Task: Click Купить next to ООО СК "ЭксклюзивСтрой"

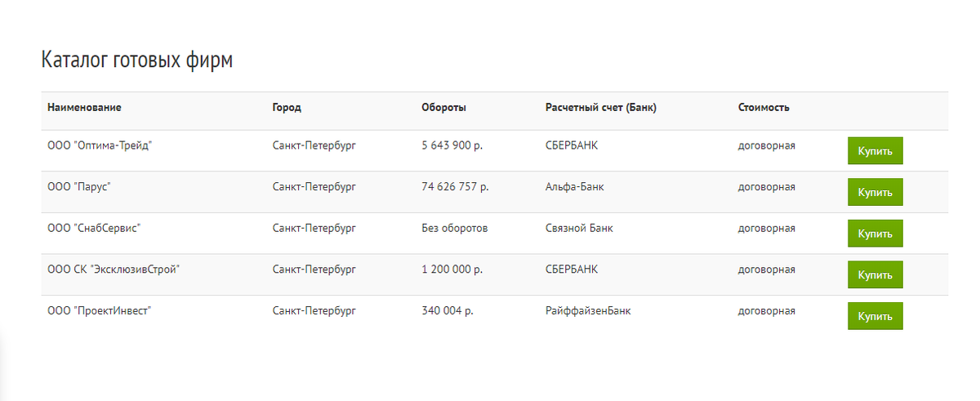Action: click(875, 274)
